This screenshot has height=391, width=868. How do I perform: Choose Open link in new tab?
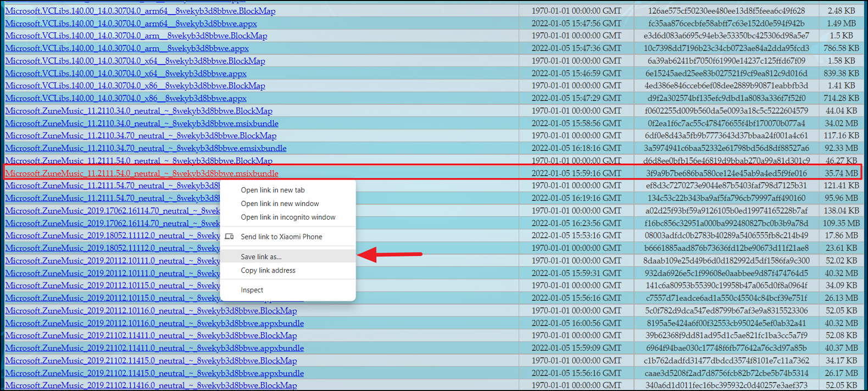click(x=272, y=190)
